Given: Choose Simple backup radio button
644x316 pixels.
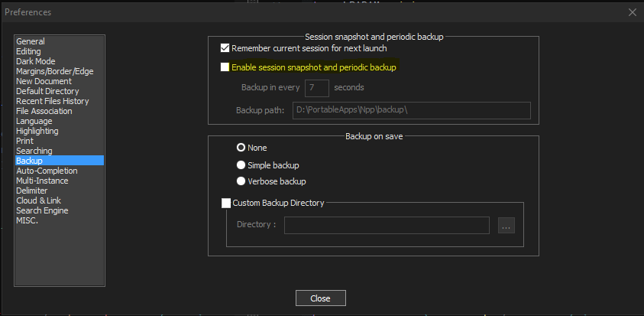Looking at the screenshot, I should pos(241,165).
